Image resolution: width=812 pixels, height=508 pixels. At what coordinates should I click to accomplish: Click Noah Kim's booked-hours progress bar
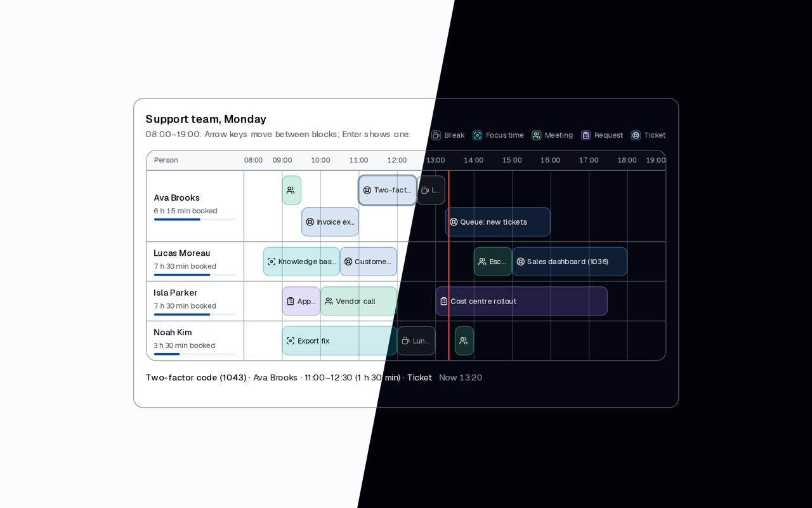[x=195, y=354]
